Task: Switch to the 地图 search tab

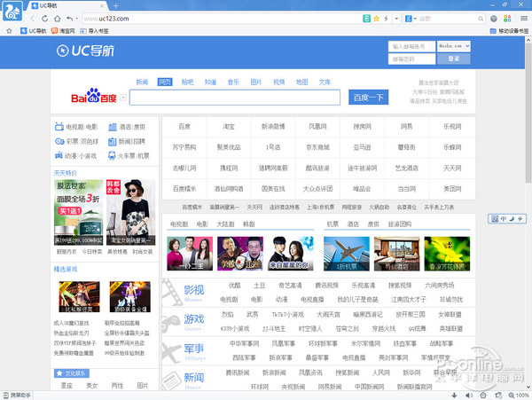Action: [x=302, y=82]
